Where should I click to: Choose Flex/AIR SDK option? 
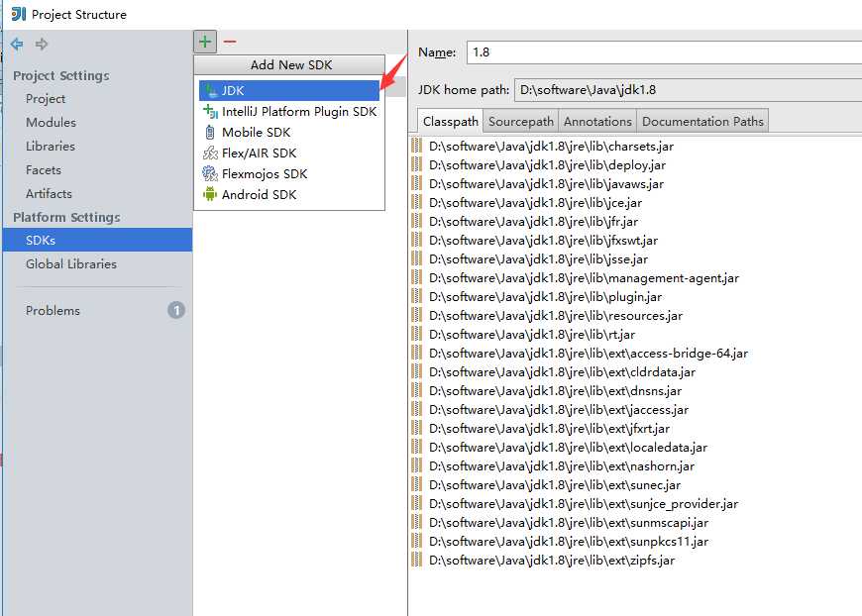click(289, 153)
